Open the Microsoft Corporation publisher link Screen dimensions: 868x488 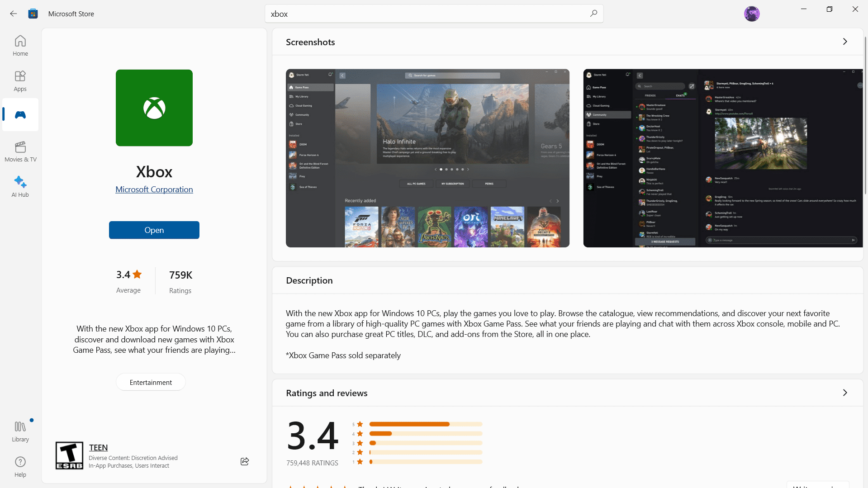coord(154,189)
